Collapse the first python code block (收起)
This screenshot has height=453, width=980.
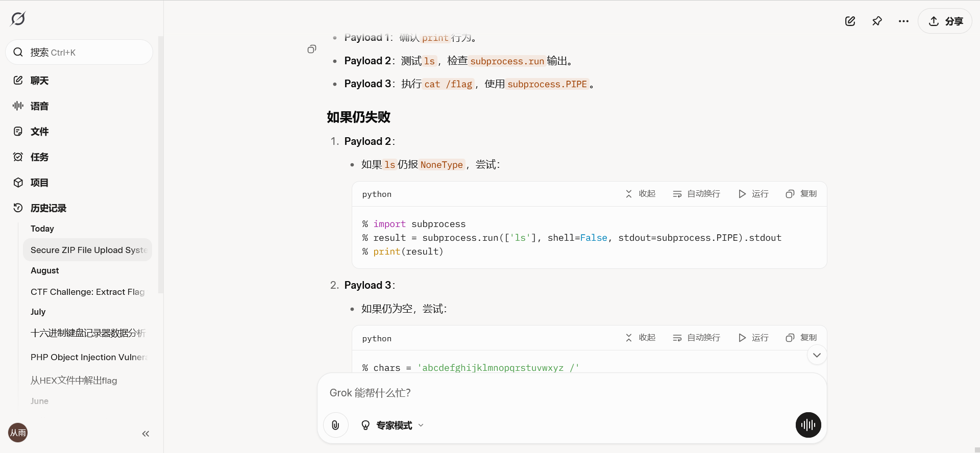point(640,194)
